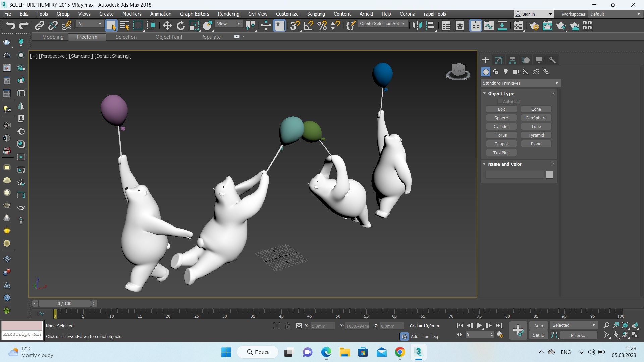644x362 pixels.
Task: Click the Play Animation button
Action: point(479,325)
